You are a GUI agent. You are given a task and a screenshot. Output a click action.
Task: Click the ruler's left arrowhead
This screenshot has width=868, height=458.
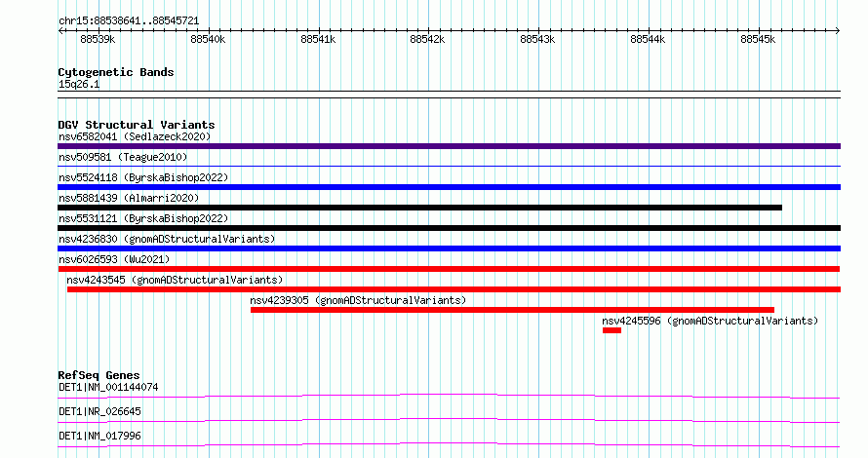coord(60,31)
